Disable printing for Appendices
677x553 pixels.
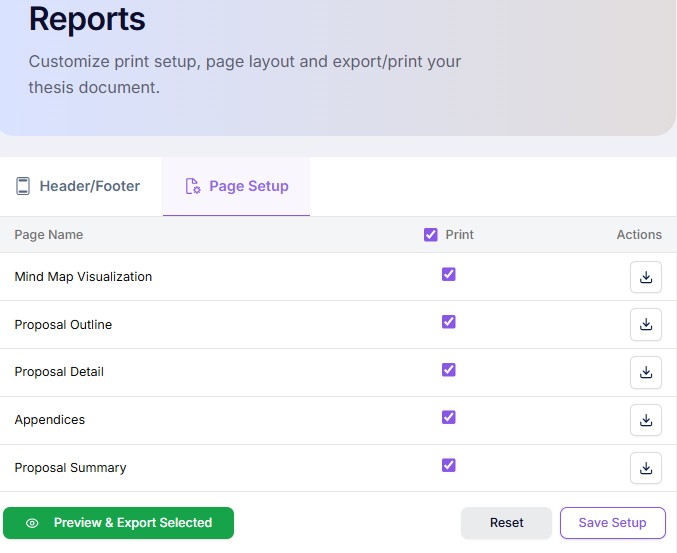click(x=449, y=417)
